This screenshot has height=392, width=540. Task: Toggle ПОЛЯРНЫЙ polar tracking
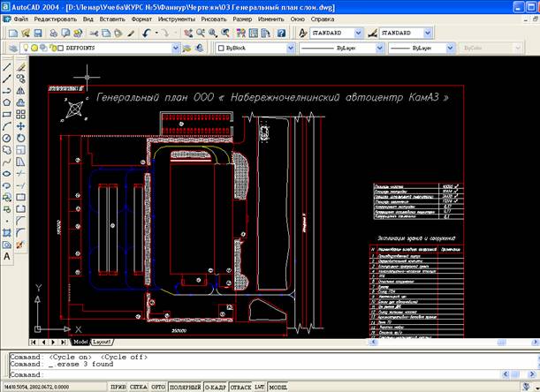186,388
